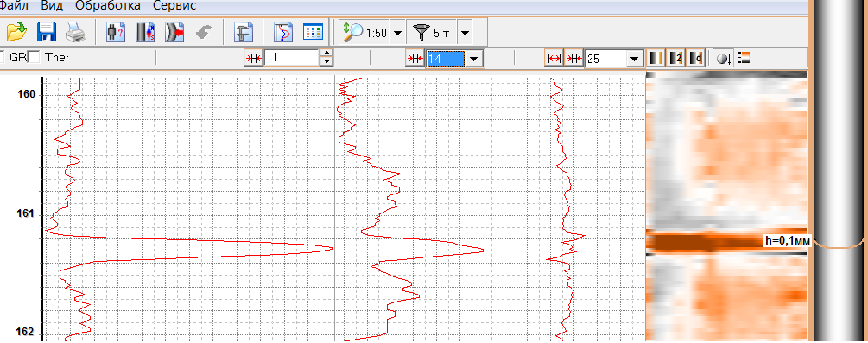Select the gradient palette icon labeled 2

pos(676,58)
